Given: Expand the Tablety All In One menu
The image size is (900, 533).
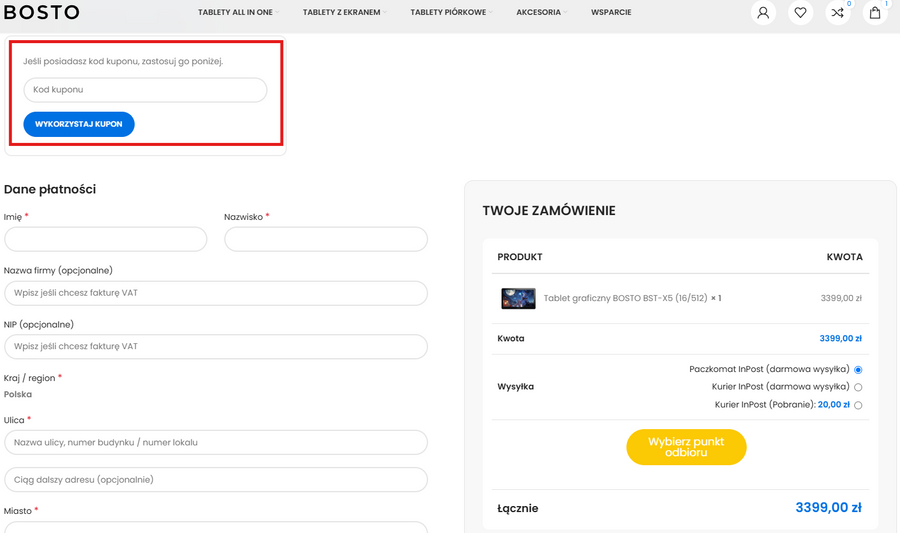Looking at the screenshot, I should (x=238, y=12).
